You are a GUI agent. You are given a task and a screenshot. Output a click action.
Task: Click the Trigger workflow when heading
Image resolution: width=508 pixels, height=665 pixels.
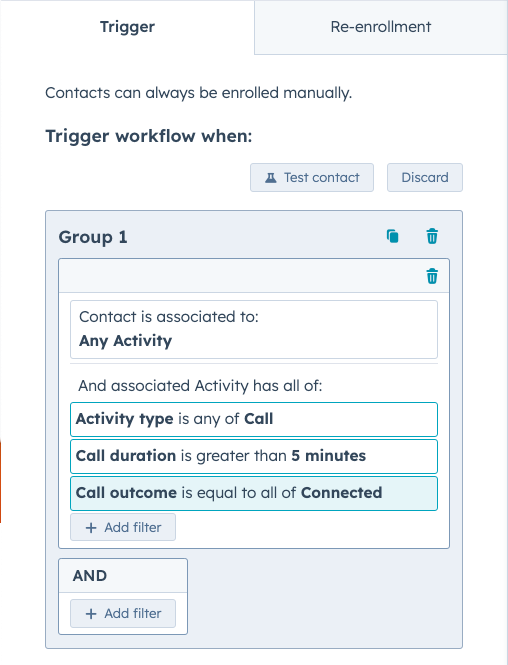coord(148,137)
